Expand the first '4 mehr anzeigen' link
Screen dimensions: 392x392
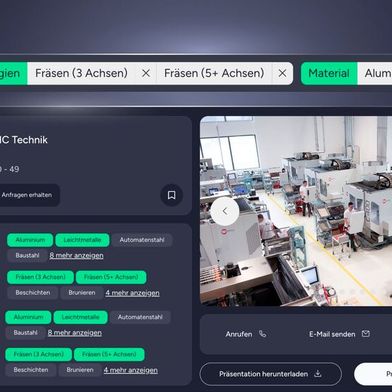click(132, 293)
